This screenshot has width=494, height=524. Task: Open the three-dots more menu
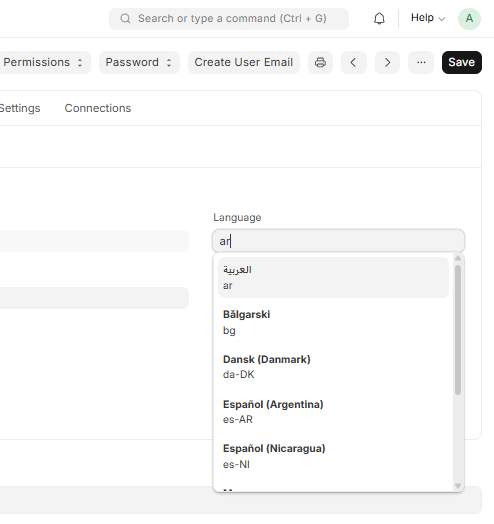tap(421, 62)
